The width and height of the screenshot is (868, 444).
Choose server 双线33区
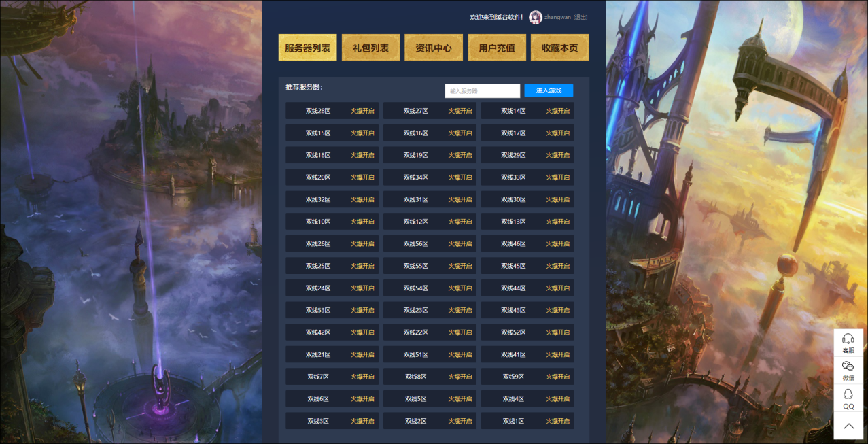point(527,177)
